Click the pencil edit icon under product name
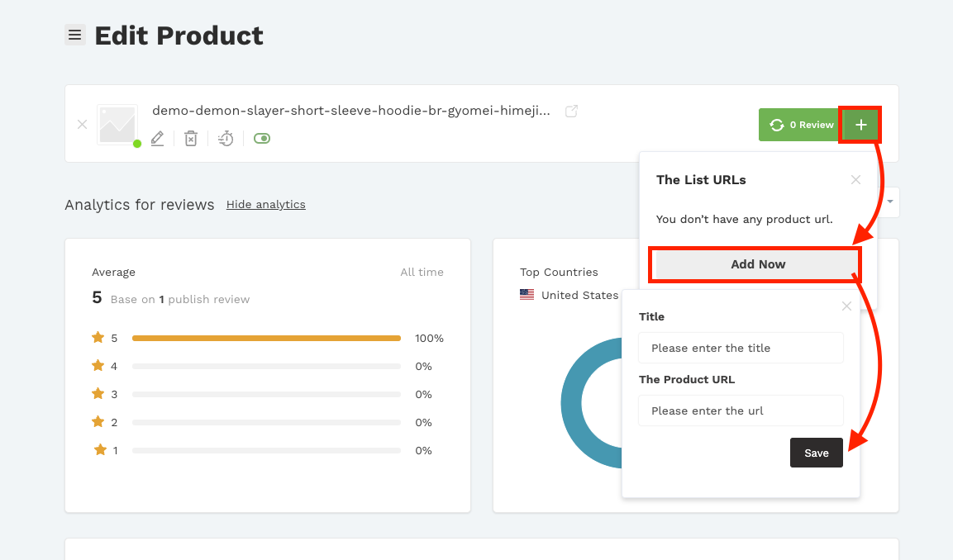The image size is (953, 560). (x=157, y=139)
